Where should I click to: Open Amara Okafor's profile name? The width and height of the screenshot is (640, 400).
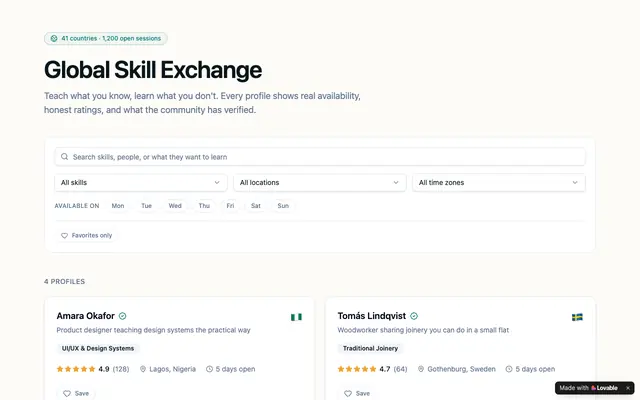click(x=86, y=316)
